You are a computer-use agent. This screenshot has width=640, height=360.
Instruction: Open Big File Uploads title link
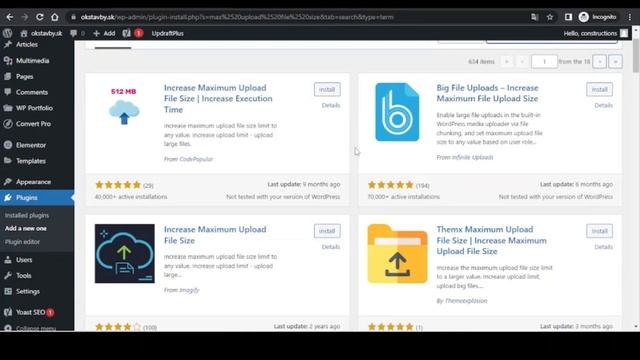[x=487, y=93]
